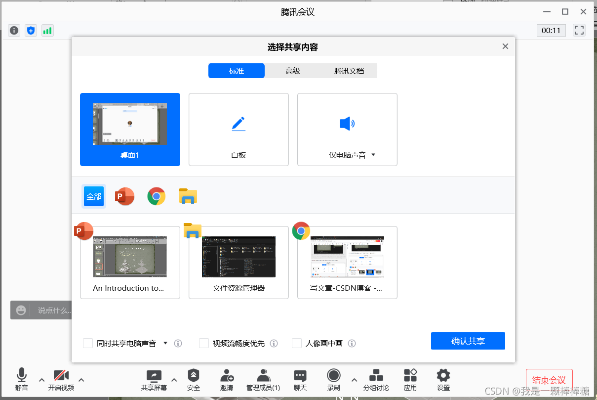Select the whiteboard pencil icon card
Viewport: 597px width, 400px height.
pos(238,129)
